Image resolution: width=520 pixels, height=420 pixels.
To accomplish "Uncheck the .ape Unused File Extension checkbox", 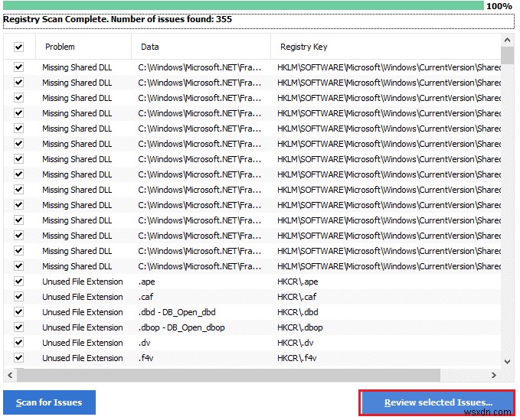I will pos(19,282).
